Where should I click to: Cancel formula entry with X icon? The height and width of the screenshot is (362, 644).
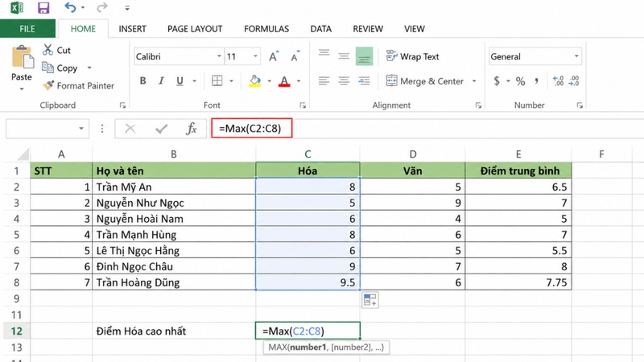click(x=130, y=129)
